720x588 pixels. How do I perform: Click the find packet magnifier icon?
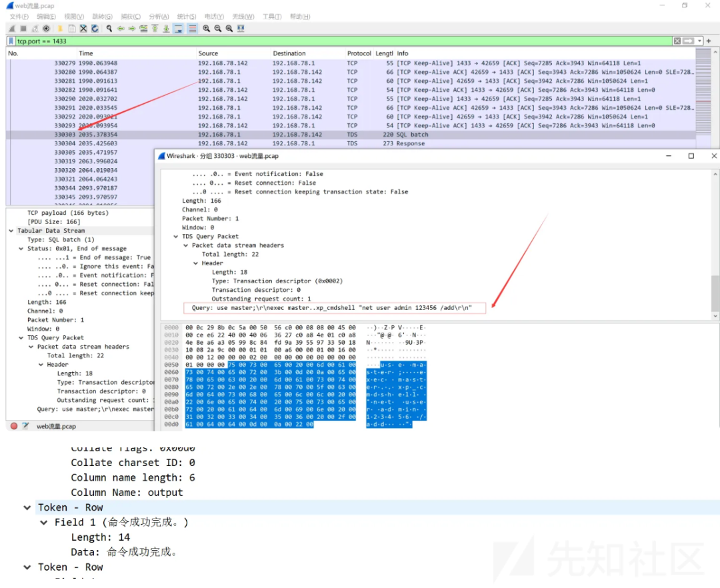[109, 29]
